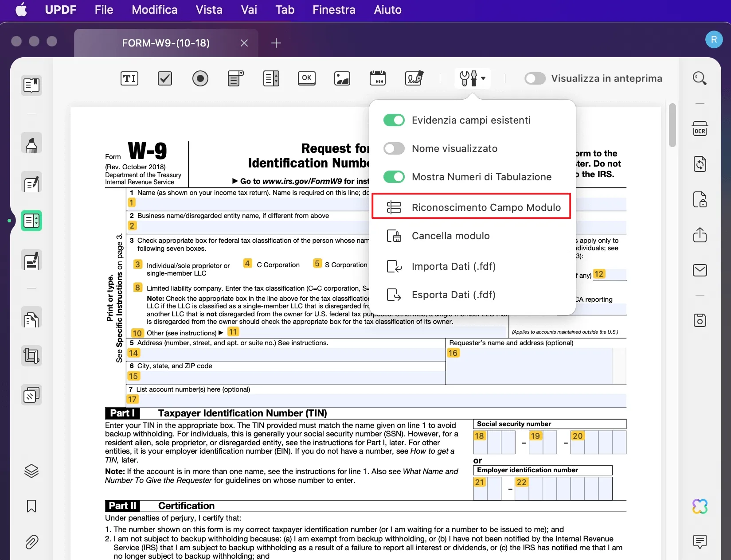Open the Fill and Sign sidebar tool

[31, 260]
